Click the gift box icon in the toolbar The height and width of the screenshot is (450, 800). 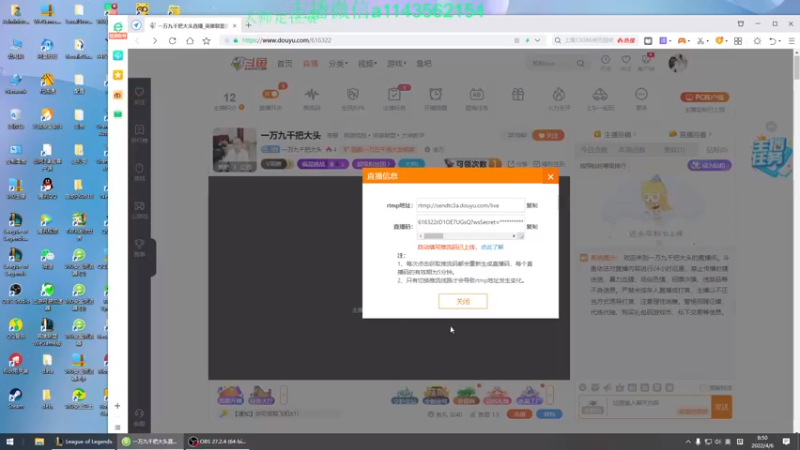tap(518, 94)
